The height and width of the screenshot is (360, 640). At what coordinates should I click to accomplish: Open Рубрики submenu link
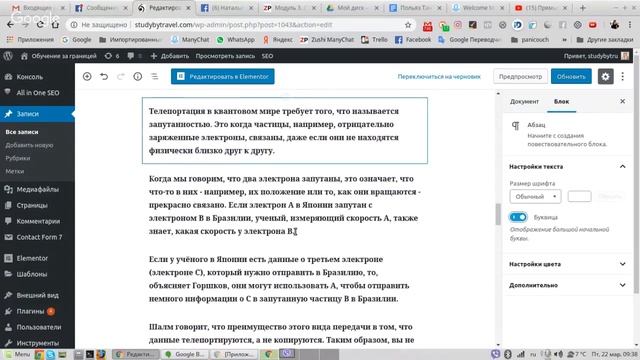tap(18, 158)
